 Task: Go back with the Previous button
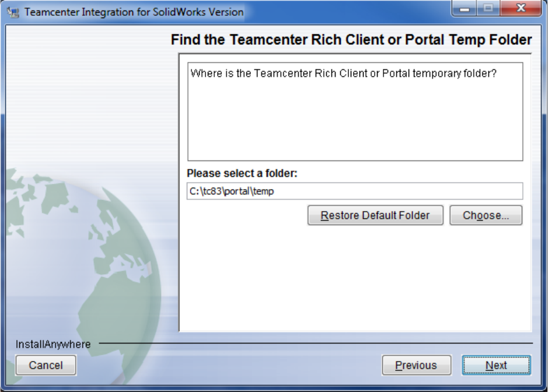pyautogui.click(x=416, y=365)
